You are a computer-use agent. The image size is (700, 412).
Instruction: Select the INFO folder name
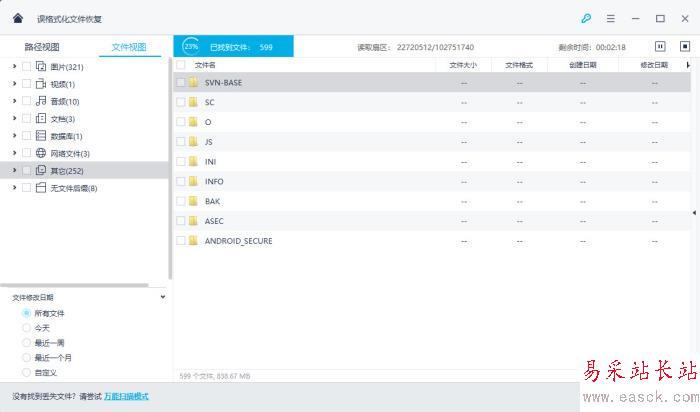click(x=214, y=181)
